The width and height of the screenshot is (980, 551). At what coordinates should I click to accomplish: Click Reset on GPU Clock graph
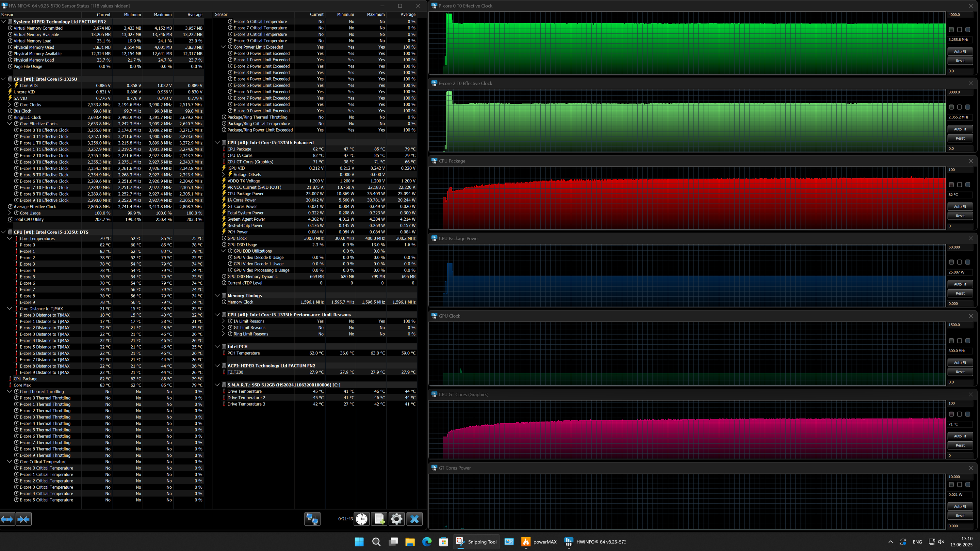959,372
